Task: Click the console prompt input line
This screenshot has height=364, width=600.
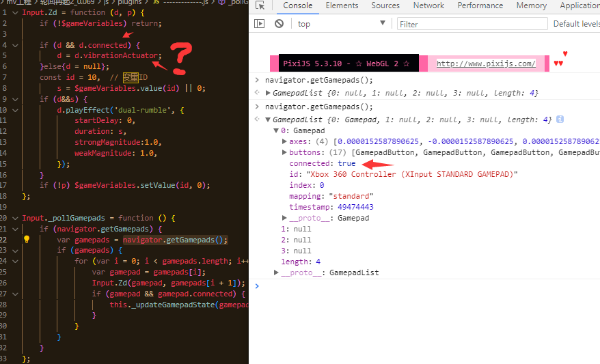Action: point(428,286)
